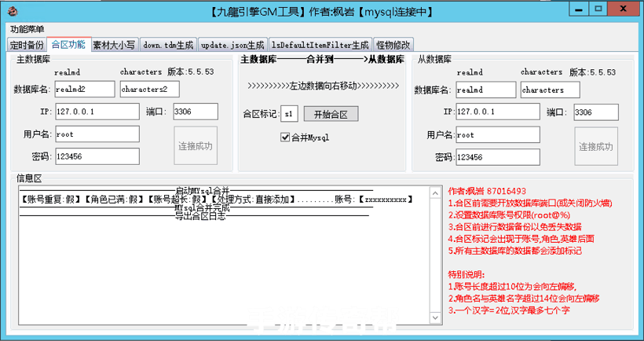Switch to down.tdm生成 tab
This screenshot has width=644, height=341.
point(168,44)
